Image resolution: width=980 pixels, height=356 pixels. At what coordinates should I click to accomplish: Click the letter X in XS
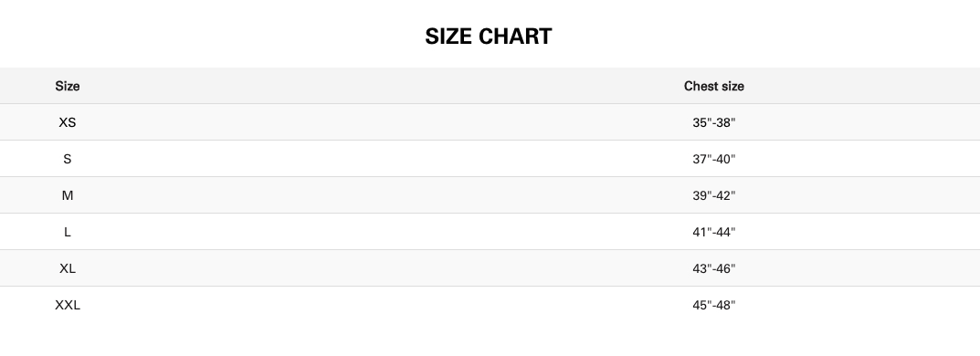tap(62, 122)
